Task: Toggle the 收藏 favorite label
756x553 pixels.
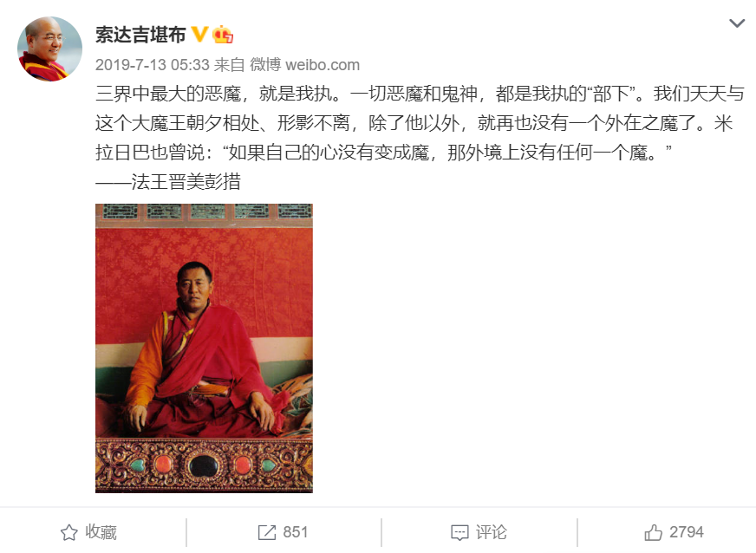Action: tap(101, 532)
